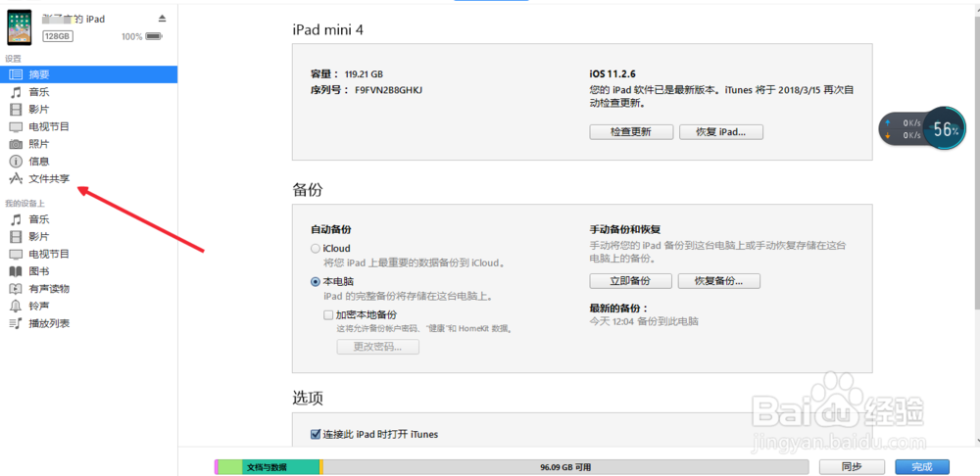Click serial number F9FVN2B8GHKJ
Viewport: 980px width, 476px height.
pyautogui.click(x=389, y=90)
